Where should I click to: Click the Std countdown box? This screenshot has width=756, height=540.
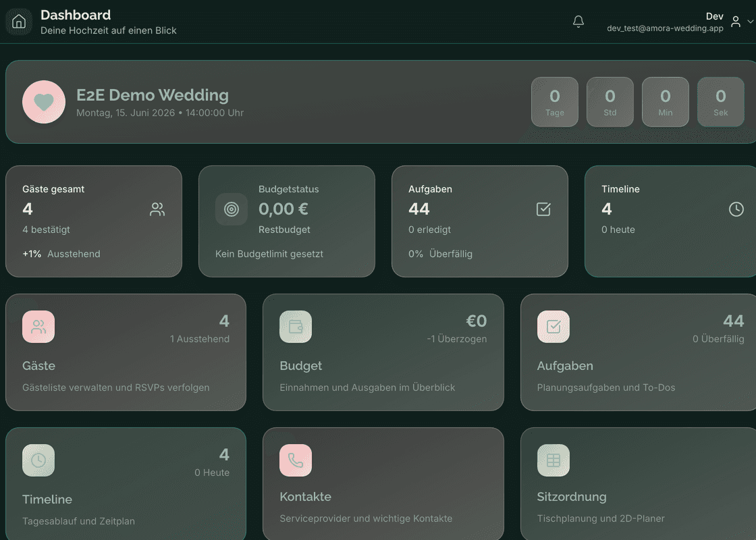(x=610, y=102)
